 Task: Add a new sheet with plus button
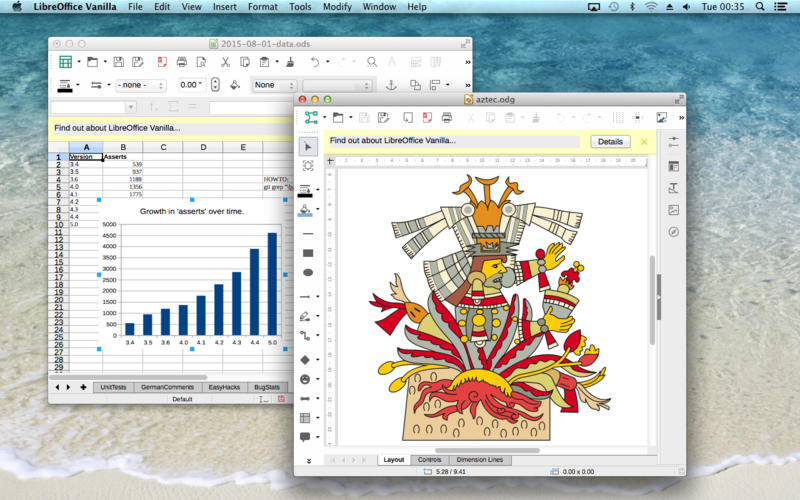(x=83, y=387)
